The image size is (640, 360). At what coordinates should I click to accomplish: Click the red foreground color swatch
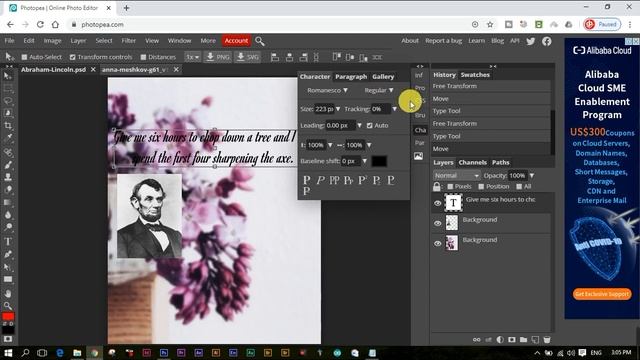click(x=8, y=316)
